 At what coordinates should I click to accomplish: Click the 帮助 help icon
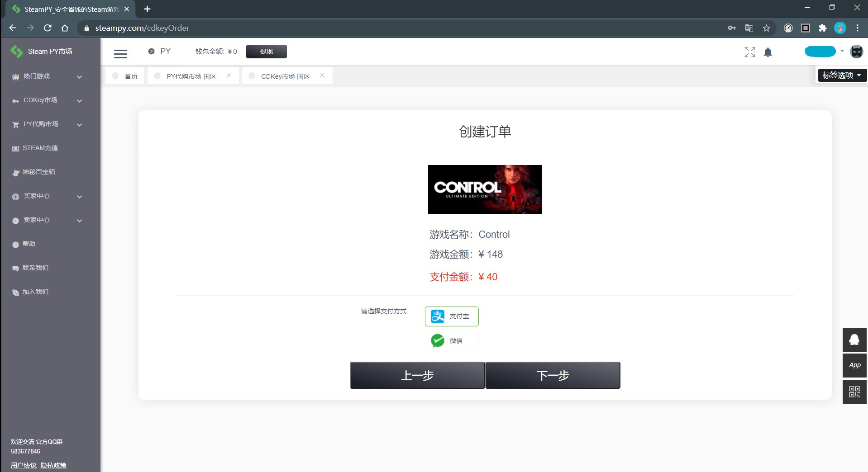15,245
